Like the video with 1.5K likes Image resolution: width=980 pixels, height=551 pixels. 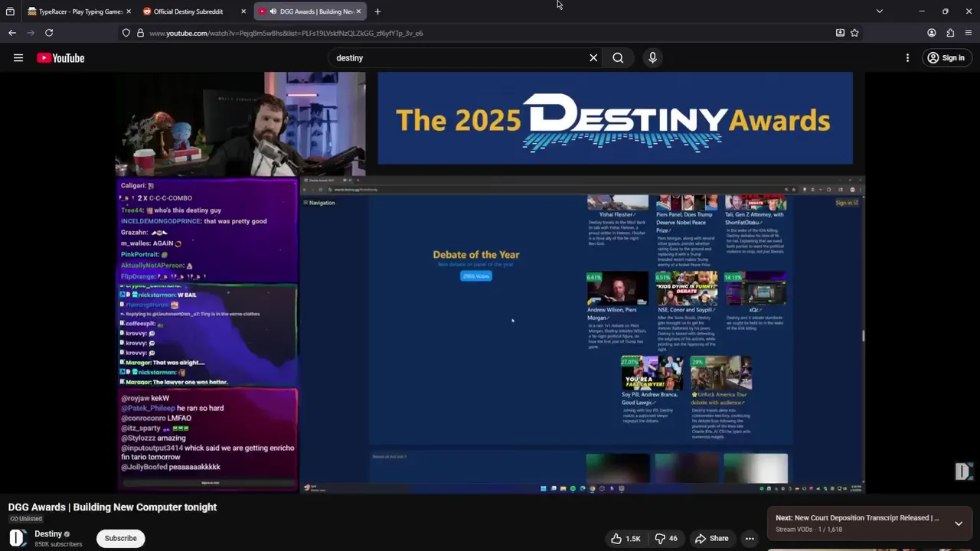[626, 539]
